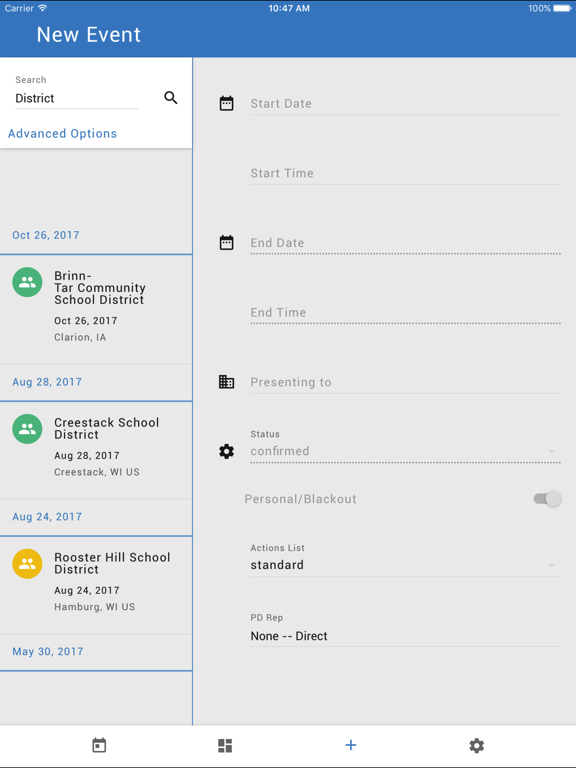This screenshot has width=576, height=768.
Task: Click the End Date calendar icon
Action: pyautogui.click(x=226, y=242)
